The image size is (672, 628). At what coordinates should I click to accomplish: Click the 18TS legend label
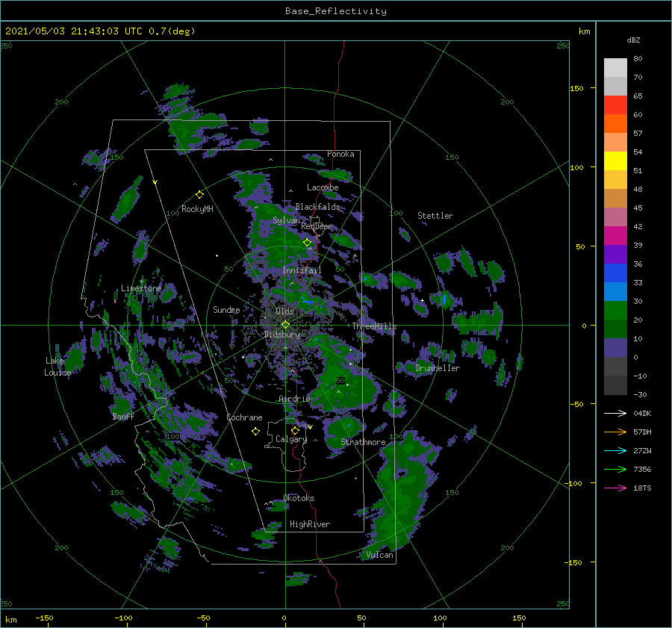[642, 488]
